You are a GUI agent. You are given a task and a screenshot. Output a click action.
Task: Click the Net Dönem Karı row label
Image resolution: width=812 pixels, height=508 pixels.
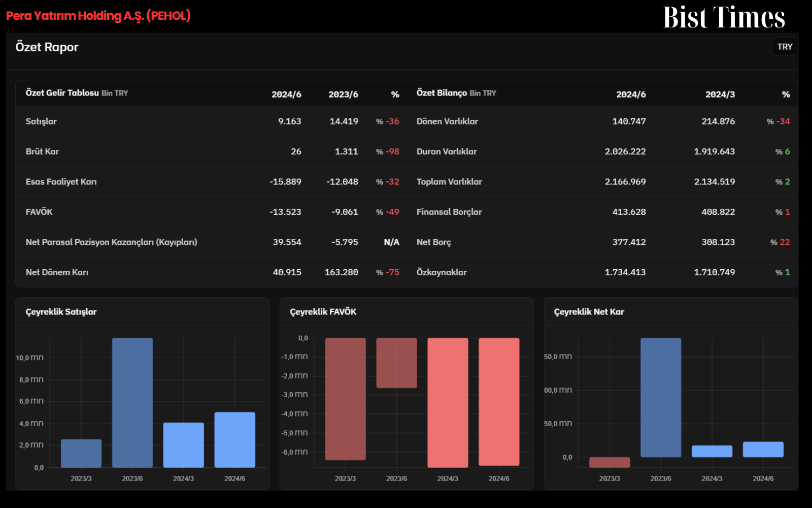[x=57, y=272]
